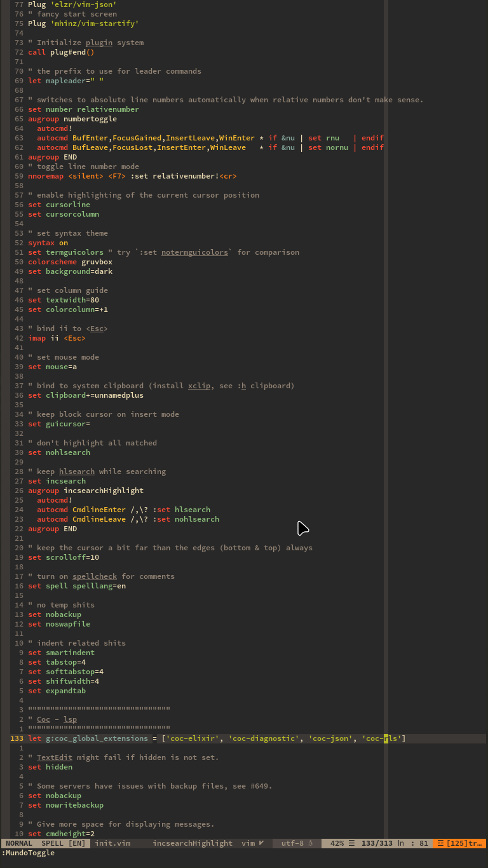Click the line-count icon beside 42%
Viewport: 488px width, 868px height.
pos(352,843)
